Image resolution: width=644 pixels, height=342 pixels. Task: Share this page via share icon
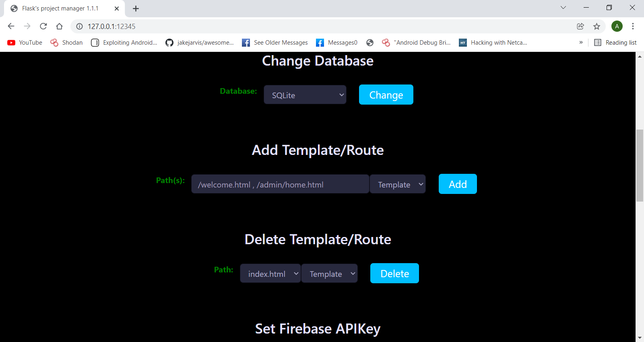(x=580, y=26)
